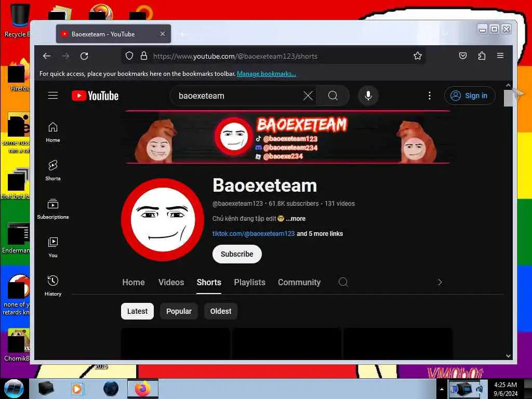Open the tiktok.com/@baoexeteam123 link
Image resolution: width=532 pixels, height=399 pixels.
click(x=254, y=233)
